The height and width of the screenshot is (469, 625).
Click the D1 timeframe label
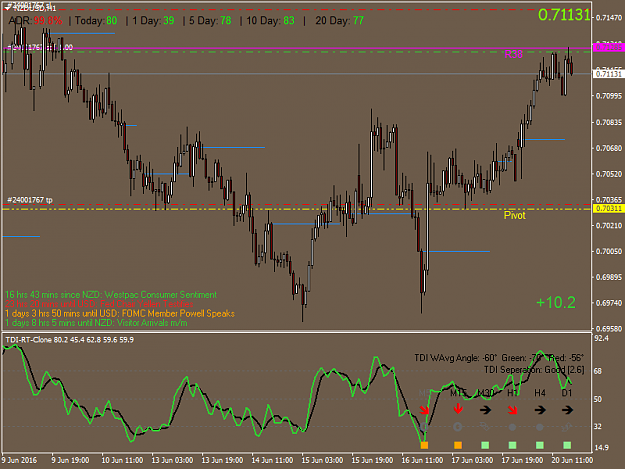[x=567, y=393]
